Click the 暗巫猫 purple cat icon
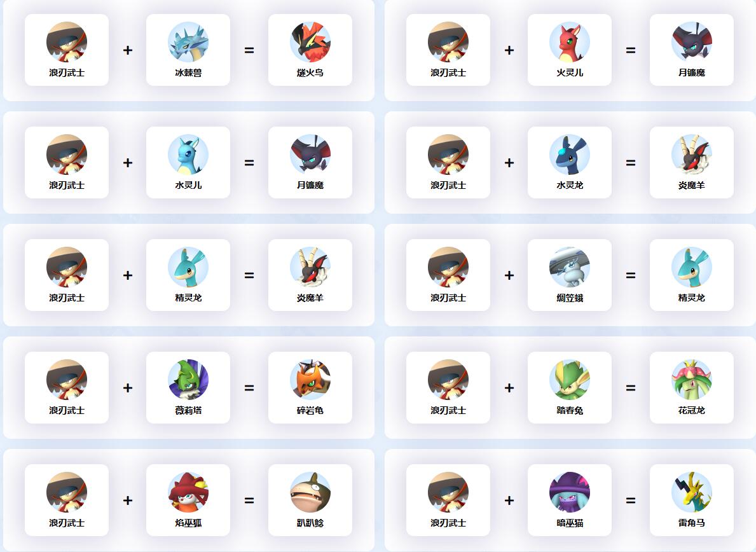The height and width of the screenshot is (552, 756). tap(570, 492)
